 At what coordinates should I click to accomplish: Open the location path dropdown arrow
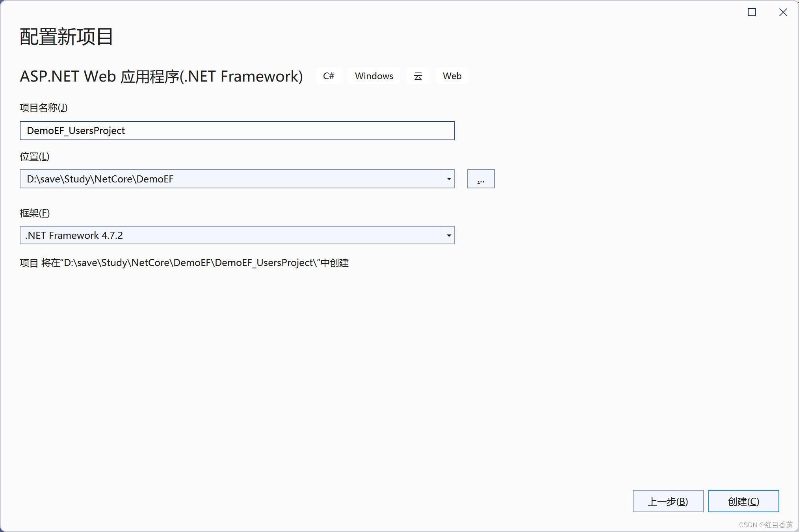[x=449, y=179]
